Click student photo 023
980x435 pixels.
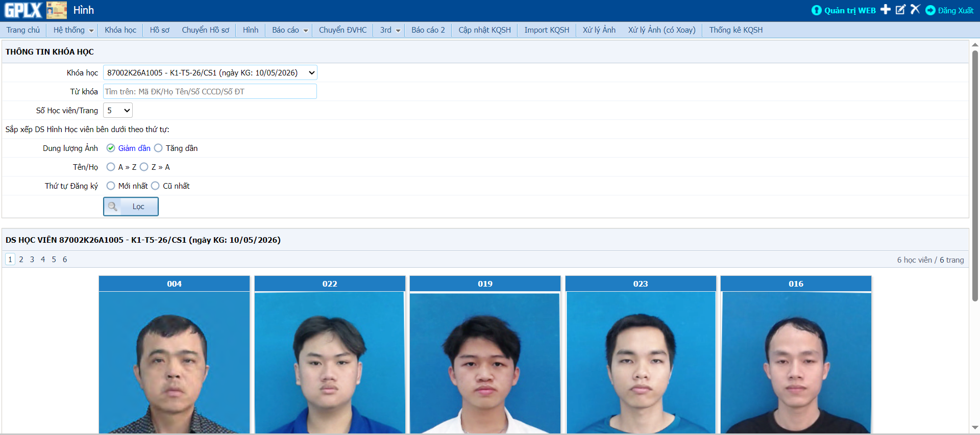641,363
